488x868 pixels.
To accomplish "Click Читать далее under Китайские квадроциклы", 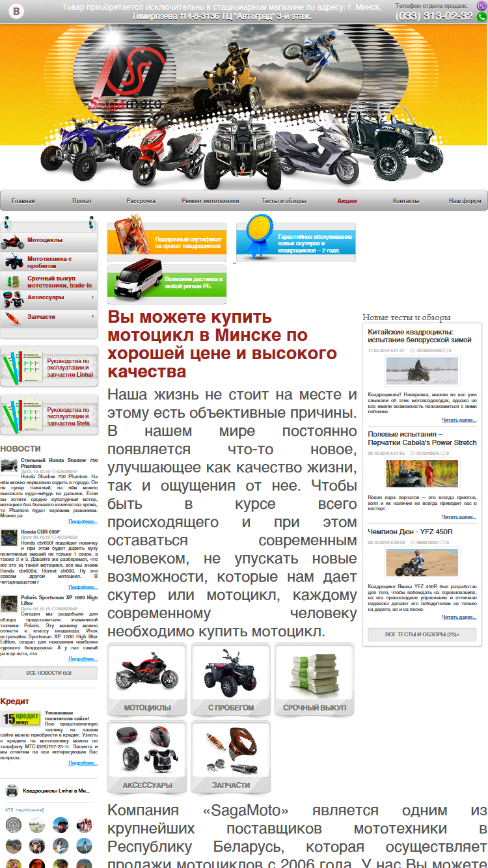I will [459, 420].
